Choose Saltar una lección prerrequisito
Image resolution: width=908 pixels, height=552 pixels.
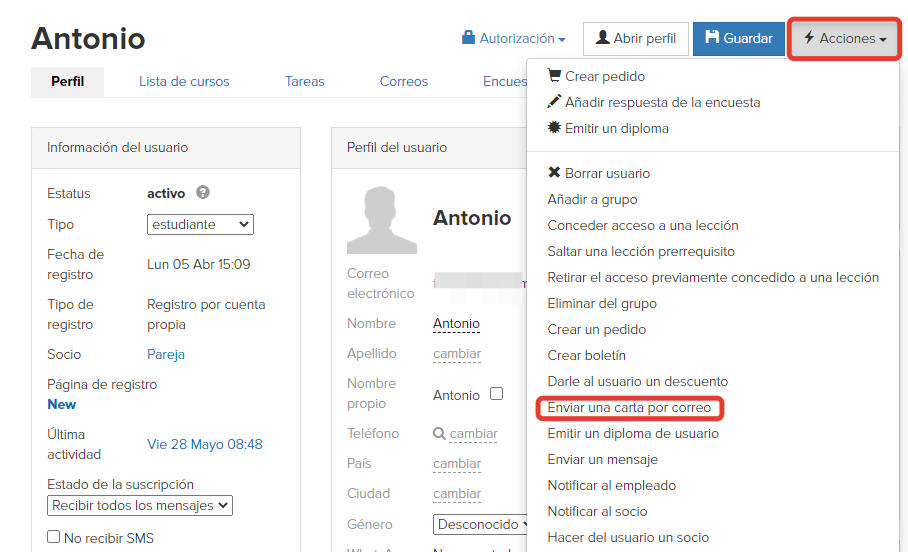(641, 251)
